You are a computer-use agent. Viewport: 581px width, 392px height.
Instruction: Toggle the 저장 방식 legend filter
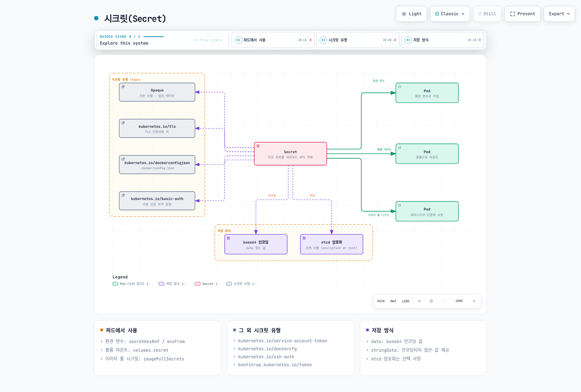172,284
